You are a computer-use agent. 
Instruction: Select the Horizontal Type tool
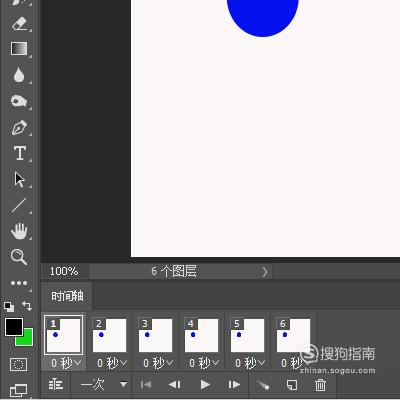tap(20, 153)
